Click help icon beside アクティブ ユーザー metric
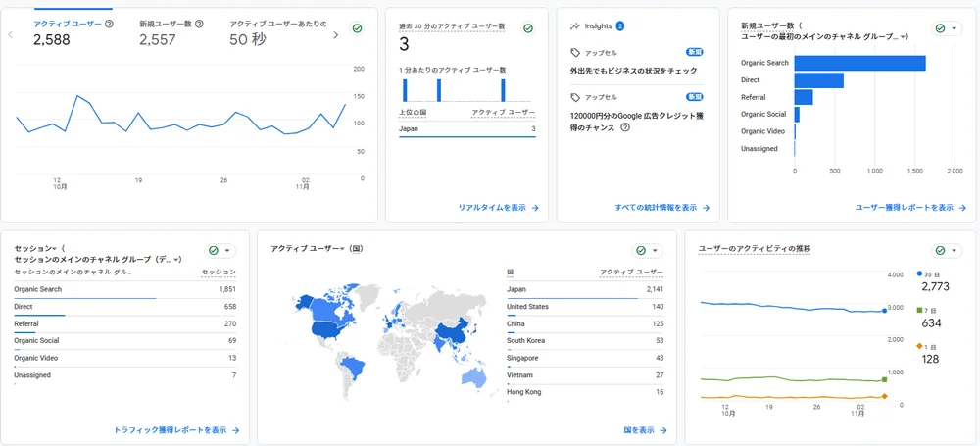This screenshot has height=446, width=980. (109, 24)
